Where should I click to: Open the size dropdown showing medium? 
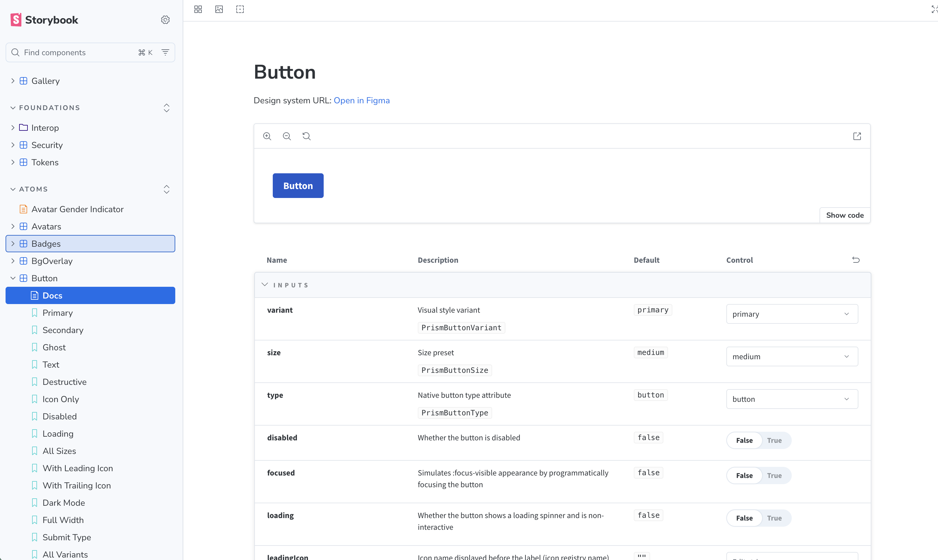pyautogui.click(x=792, y=356)
